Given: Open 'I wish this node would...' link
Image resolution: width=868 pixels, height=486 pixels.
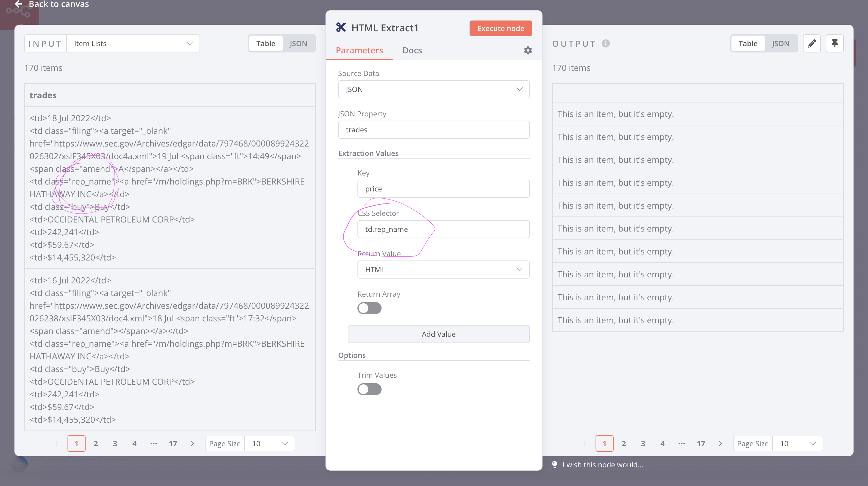Looking at the screenshot, I should click(x=602, y=464).
